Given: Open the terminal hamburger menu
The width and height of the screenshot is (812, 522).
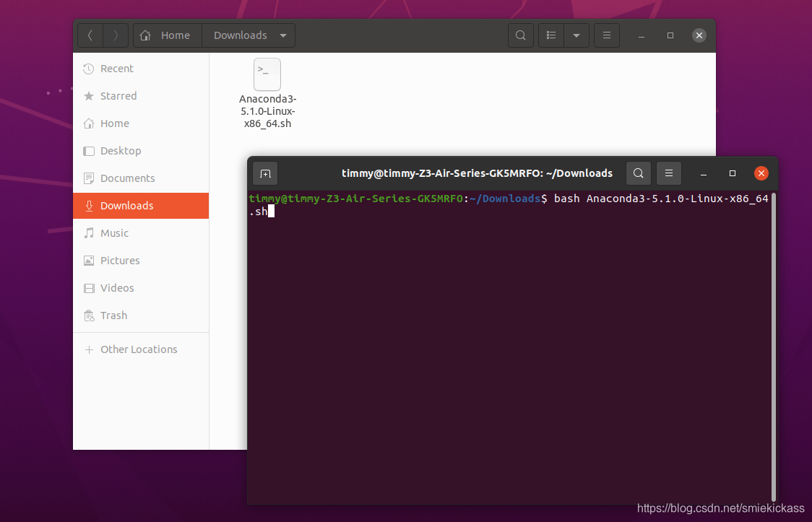Looking at the screenshot, I should [x=668, y=173].
